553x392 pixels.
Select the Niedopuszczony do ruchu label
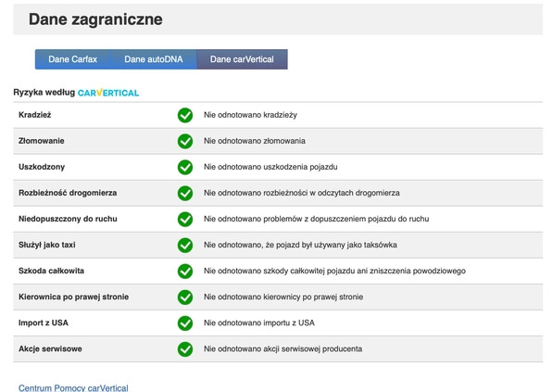[68, 219]
